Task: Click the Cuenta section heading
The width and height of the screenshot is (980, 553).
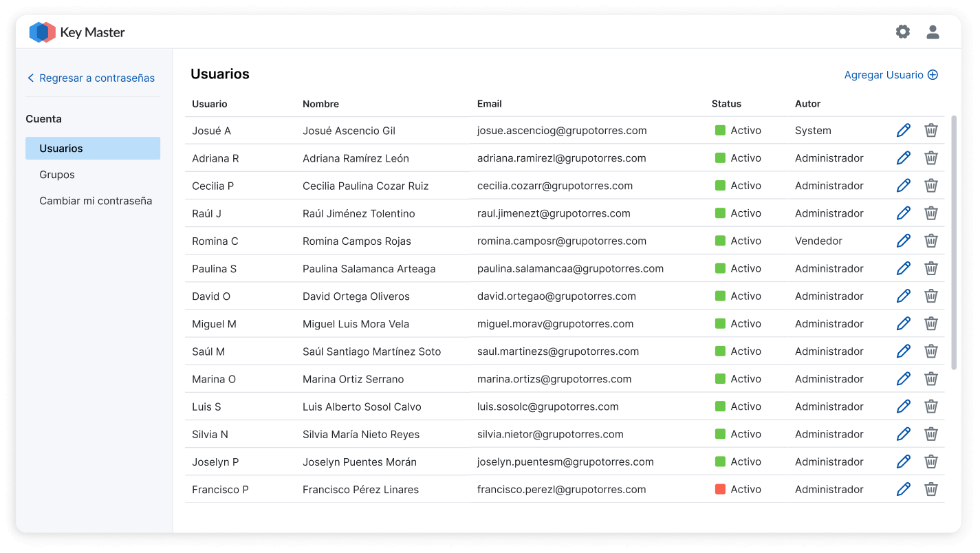Action: click(x=43, y=119)
